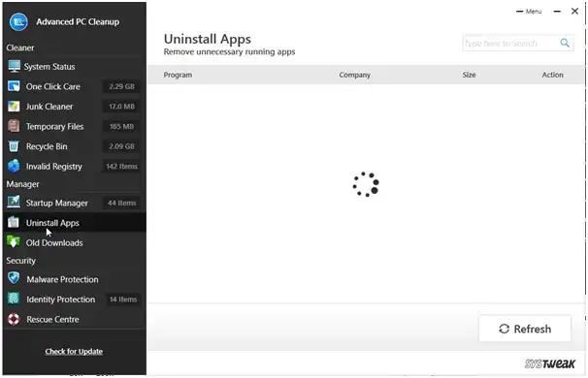Click the Systweak brand logo
Screen dimensions: 588x378
tap(549, 363)
